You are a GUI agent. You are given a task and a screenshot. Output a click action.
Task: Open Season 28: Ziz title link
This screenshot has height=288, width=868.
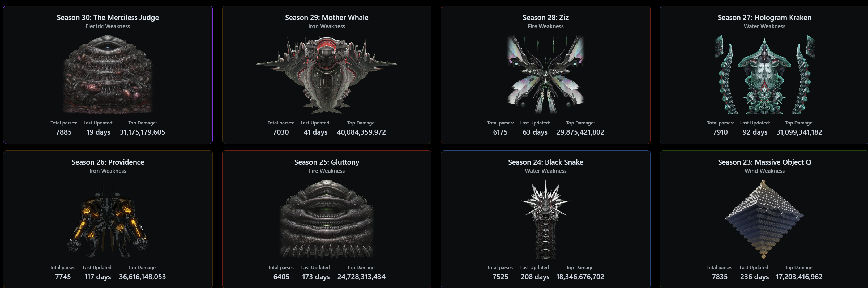tap(546, 18)
